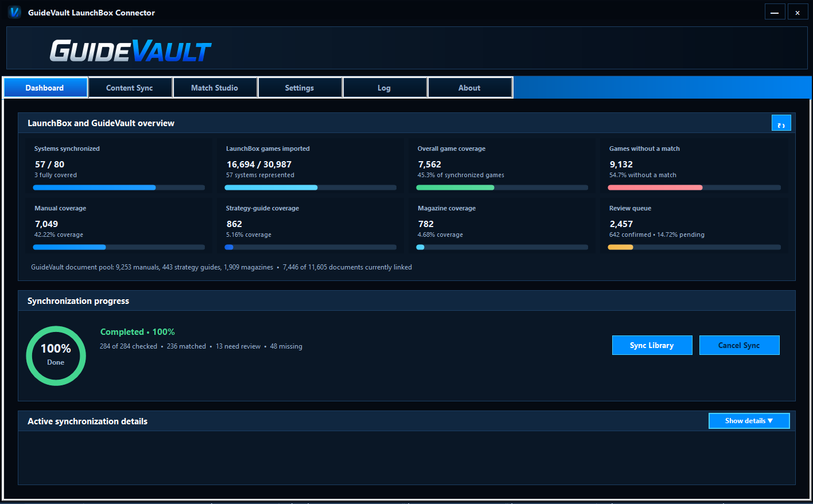The image size is (813, 504).
Task: Minimize the GuideVault LaunchBox Connector window
Action: pos(775,12)
